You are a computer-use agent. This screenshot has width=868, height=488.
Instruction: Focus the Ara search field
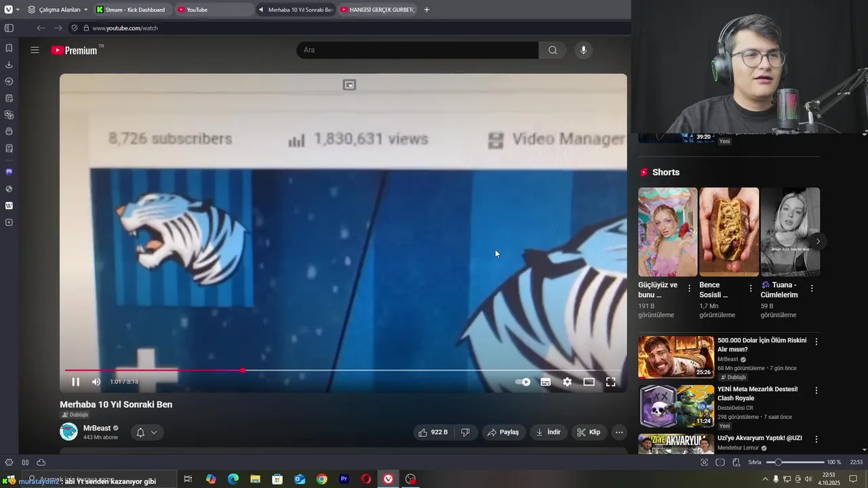[417, 50]
